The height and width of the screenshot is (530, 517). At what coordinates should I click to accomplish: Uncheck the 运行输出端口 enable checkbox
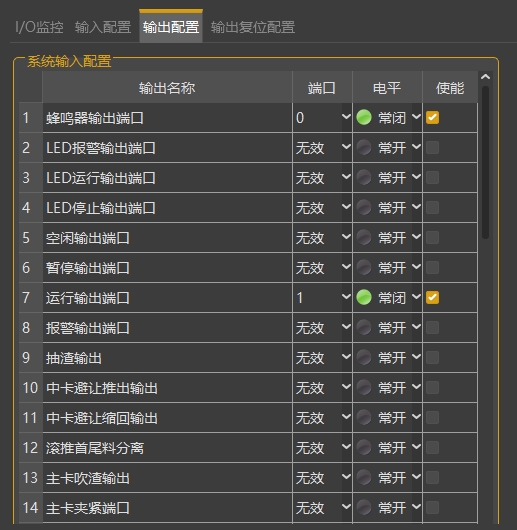coord(433,297)
